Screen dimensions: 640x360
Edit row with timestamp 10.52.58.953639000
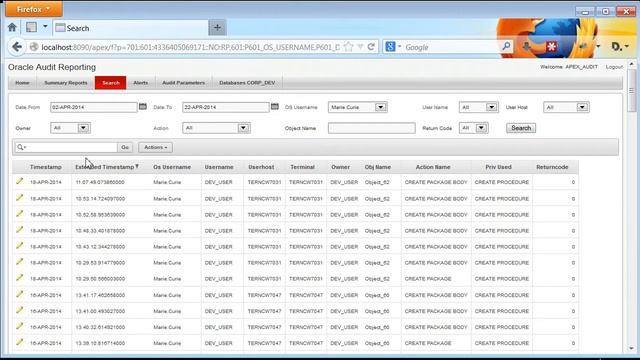19,213
